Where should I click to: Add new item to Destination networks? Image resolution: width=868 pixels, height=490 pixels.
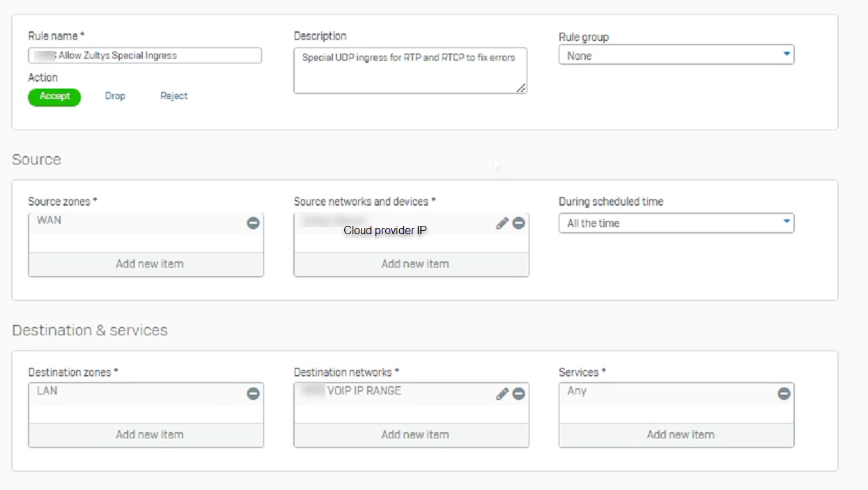click(x=412, y=435)
